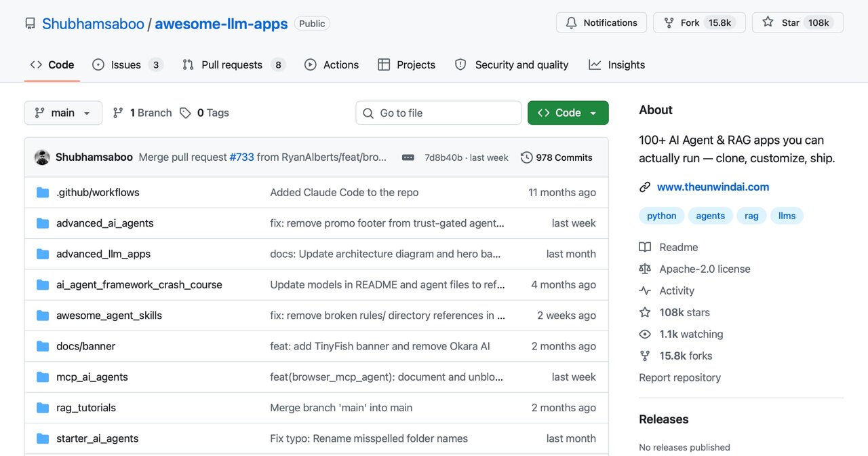Click folder icon for advanced_llm_apps

(43, 254)
